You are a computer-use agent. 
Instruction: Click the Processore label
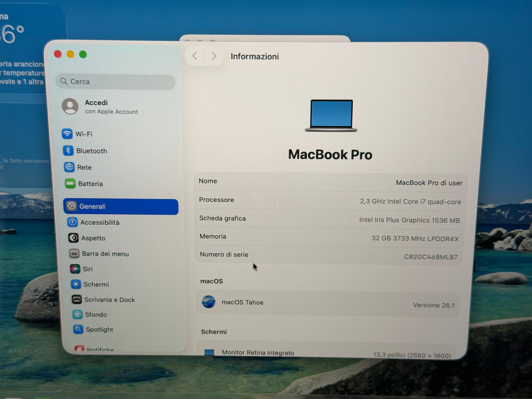coord(216,199)
